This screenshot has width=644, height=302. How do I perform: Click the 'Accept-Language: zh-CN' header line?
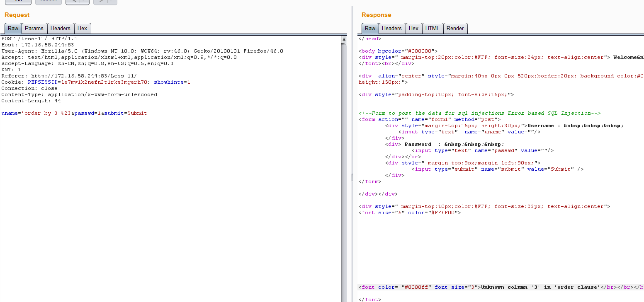[x=87, y=63]
